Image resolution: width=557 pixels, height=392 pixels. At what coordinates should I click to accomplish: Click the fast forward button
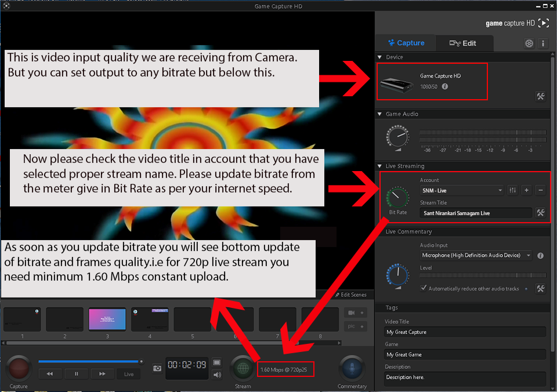[102, 374]
